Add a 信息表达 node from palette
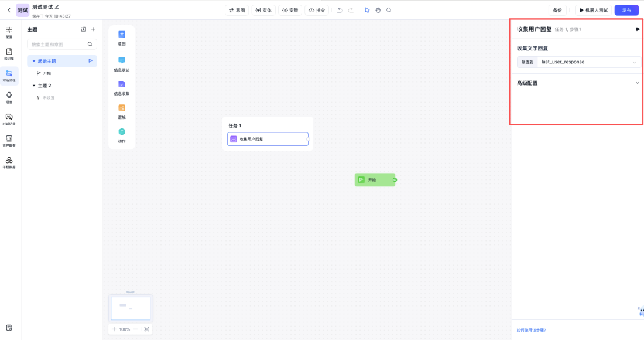Image resolution: width=644 pixels, height=340 pixels. [x=122, y=61]
